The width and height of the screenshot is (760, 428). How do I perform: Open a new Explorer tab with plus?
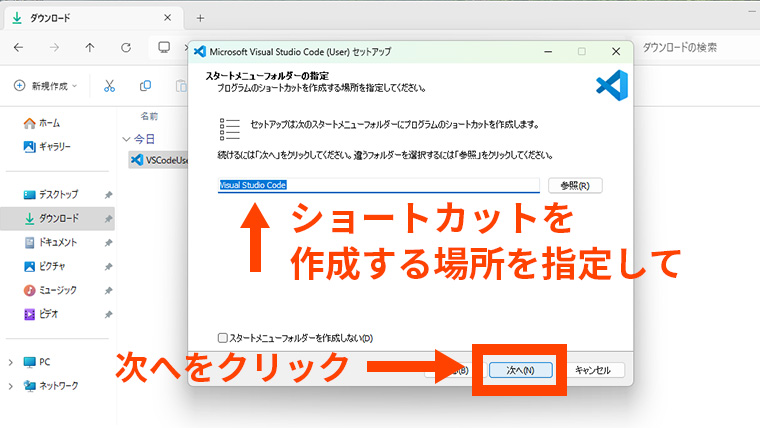(200, 18)
